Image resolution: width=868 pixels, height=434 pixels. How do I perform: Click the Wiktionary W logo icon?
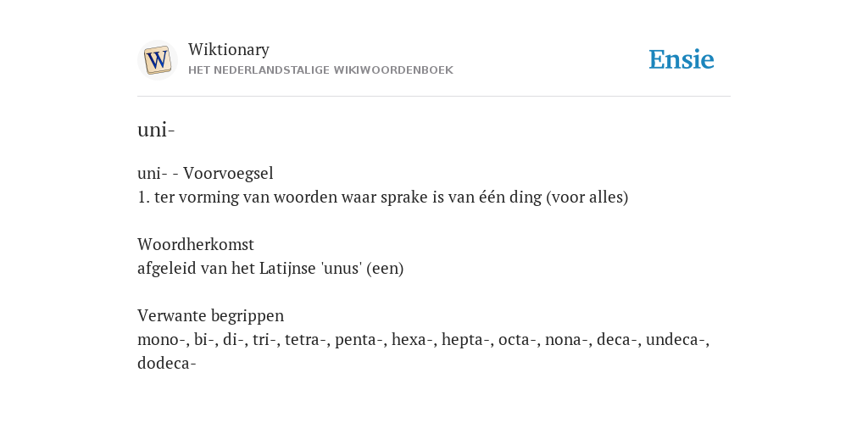157,60
